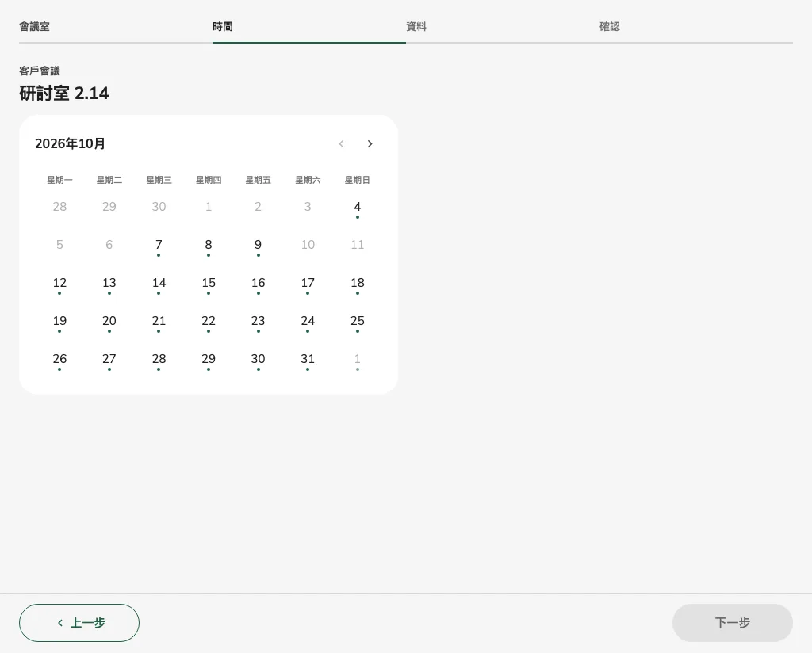Pick October 22 as the date
Screen dimensions: 812x653
[x=209, y=321]
